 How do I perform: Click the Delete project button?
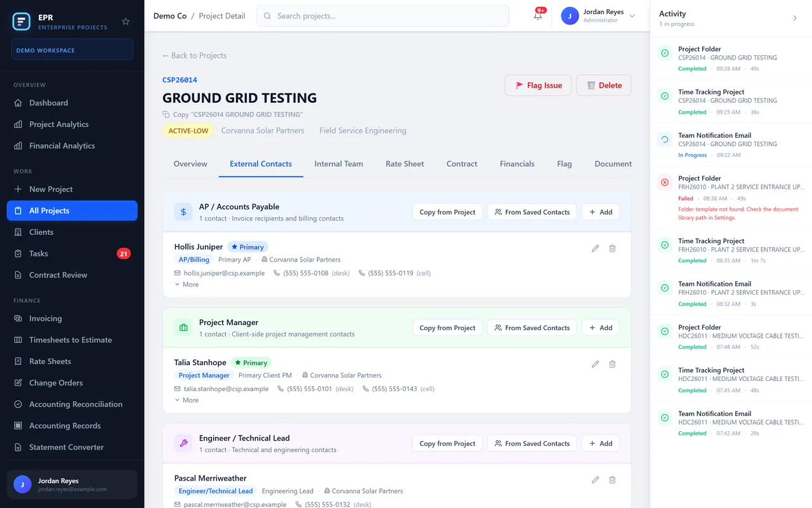(x=604, y=85)
